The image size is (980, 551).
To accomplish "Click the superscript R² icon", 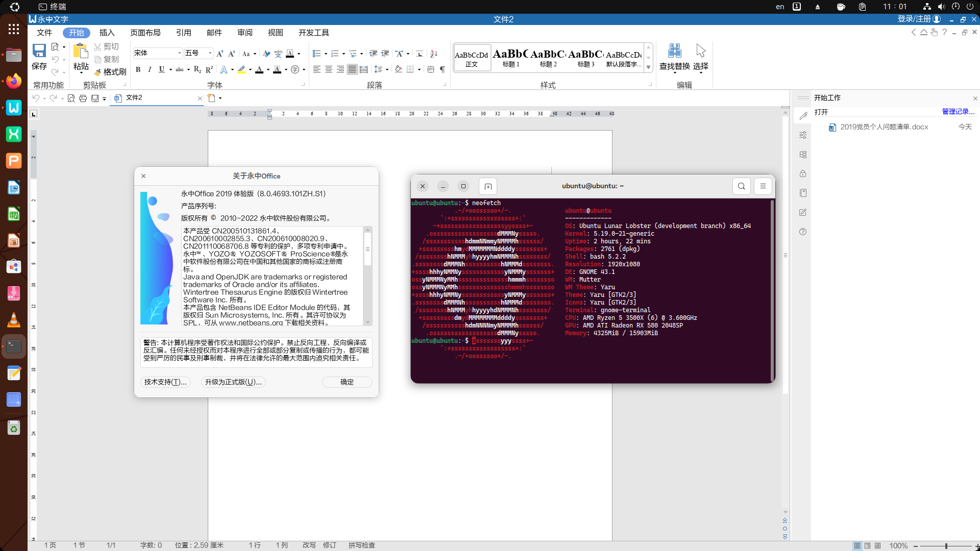I will (x=209, y=69).
